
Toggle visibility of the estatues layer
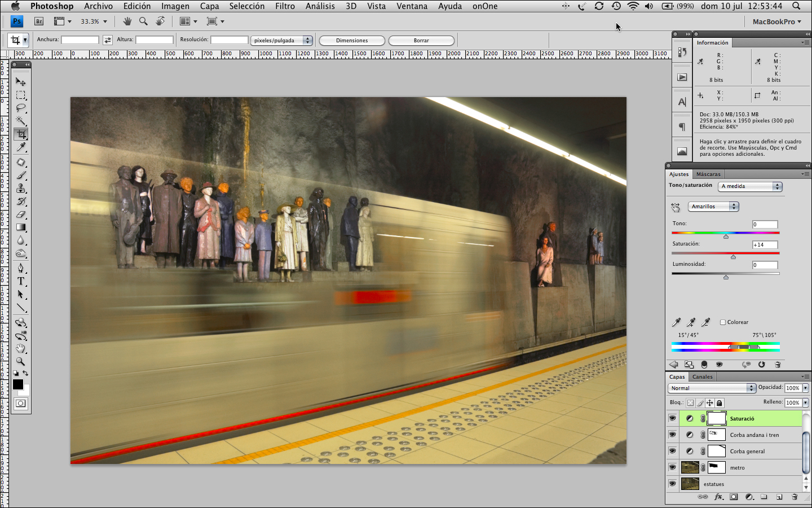click(672, 484)
